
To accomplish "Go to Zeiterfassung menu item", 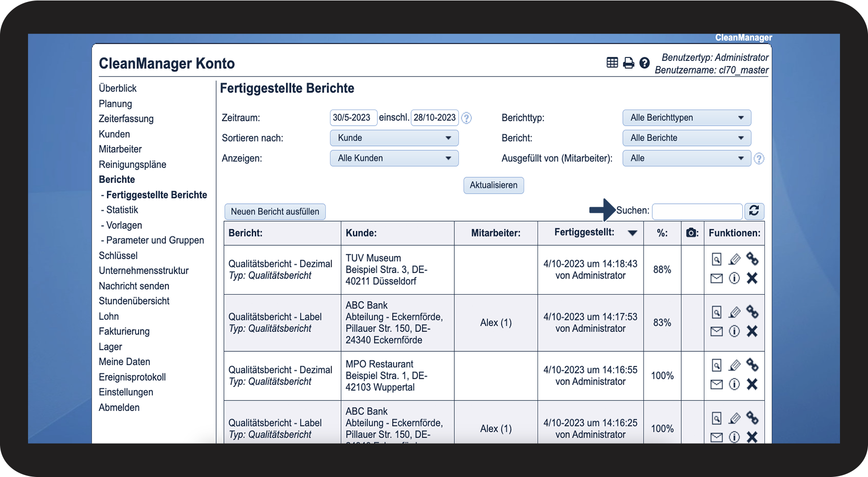I will pyautogui.click(x=126, y=119).
